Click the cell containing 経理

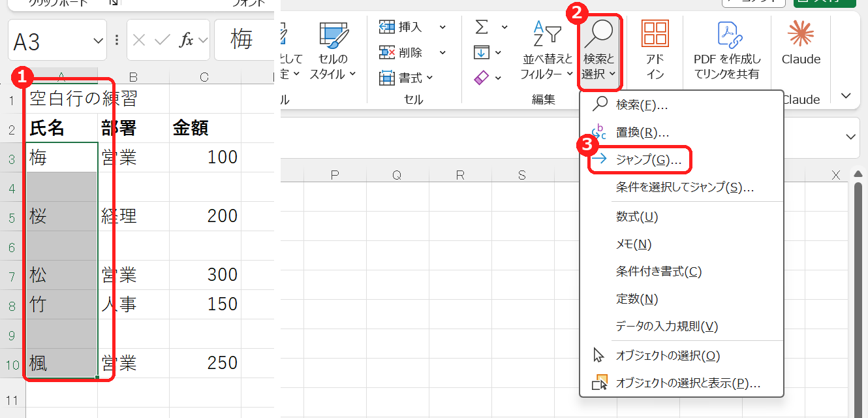click(133, 216)
